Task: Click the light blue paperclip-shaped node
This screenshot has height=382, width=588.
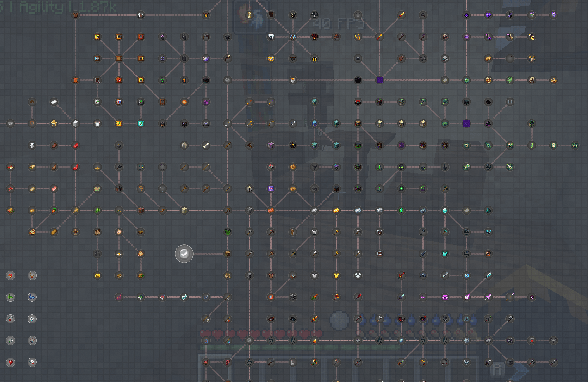Action: pyautogui.click(x=184, y=297)
